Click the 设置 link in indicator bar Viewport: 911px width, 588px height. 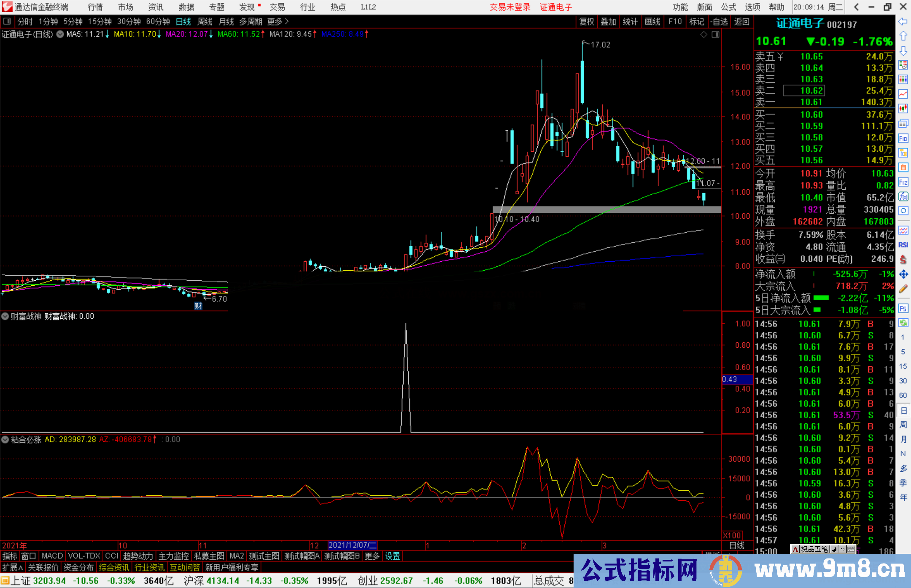pyautogui.click(x=392, y=556)
